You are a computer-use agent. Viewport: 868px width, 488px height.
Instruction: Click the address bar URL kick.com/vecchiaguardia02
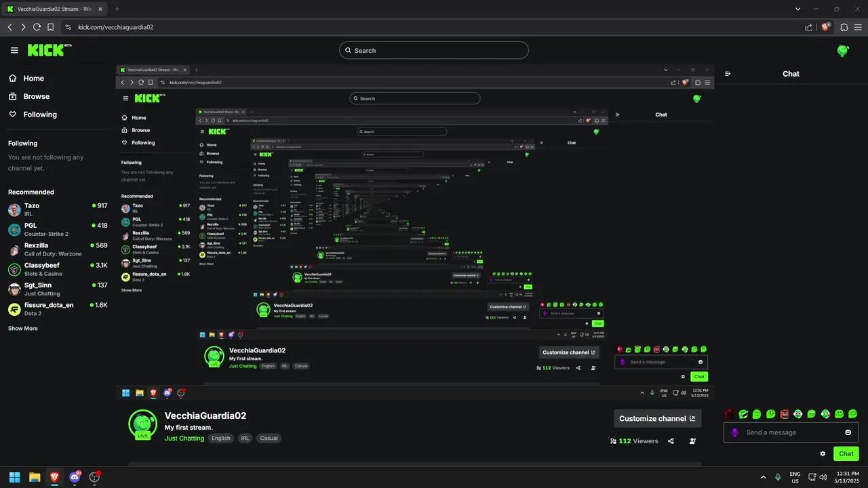(116, 27)
